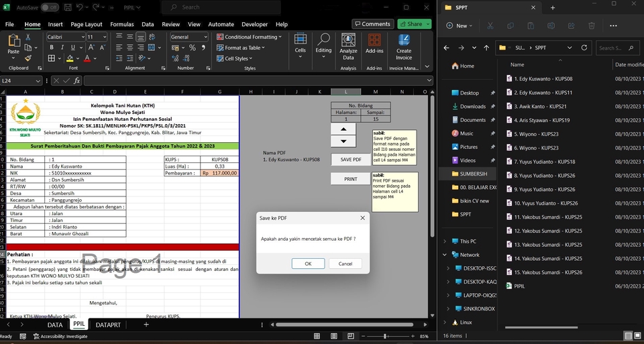Image resolution: width=644 pixels, height=344 pixels.
Task: Click OK in Save ke PDF dialog
Action: click(308, 264)
